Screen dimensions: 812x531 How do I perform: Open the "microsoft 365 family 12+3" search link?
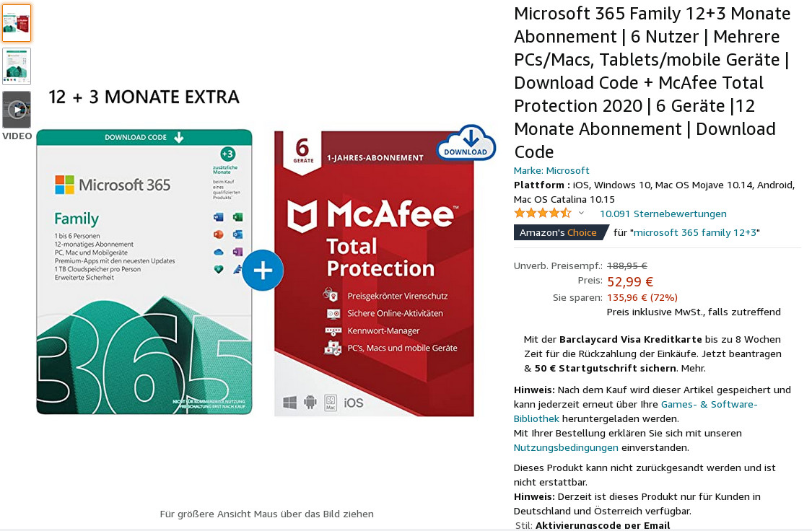[x=696, y=232]
